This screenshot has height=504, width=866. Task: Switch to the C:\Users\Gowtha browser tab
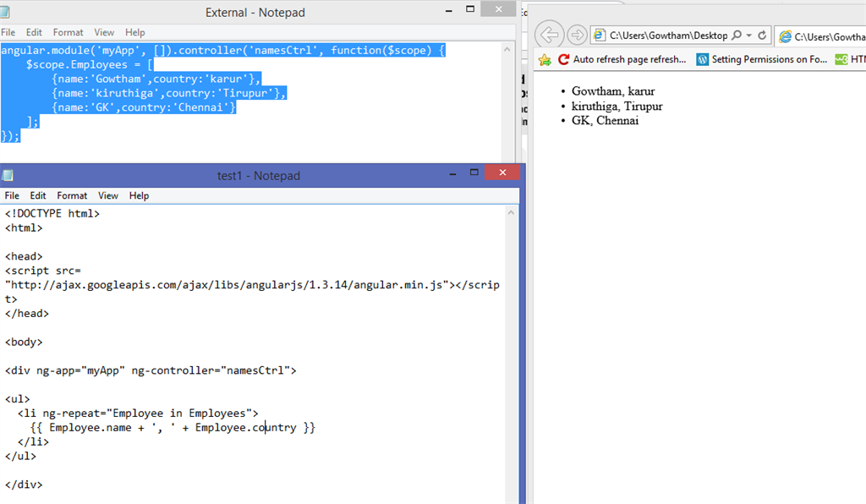tap(820, 36)
